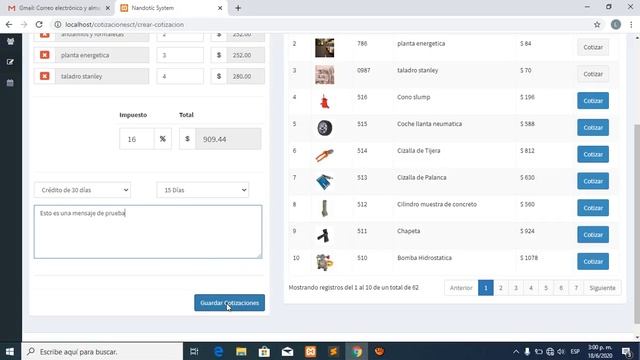Click the quantity field for taladro stanley
The height and width of the screenshot is (360, 640).
[180, 76]
